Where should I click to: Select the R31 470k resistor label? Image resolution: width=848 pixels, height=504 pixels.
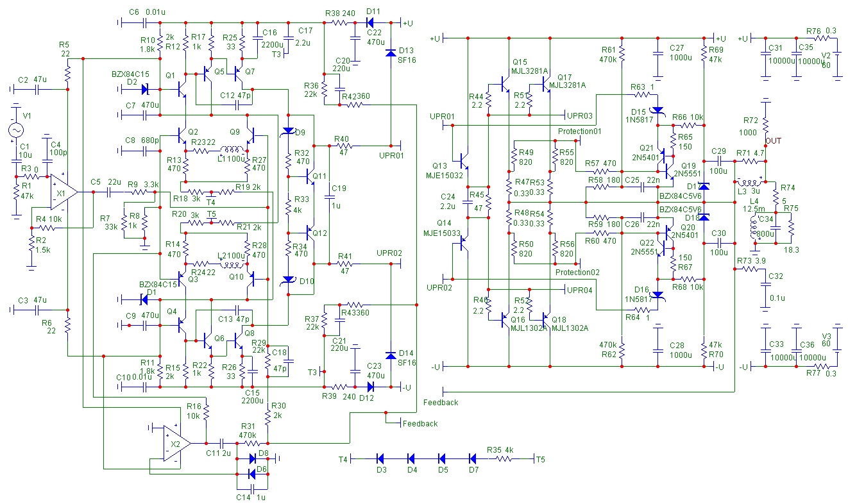click(x=248, y=430)
